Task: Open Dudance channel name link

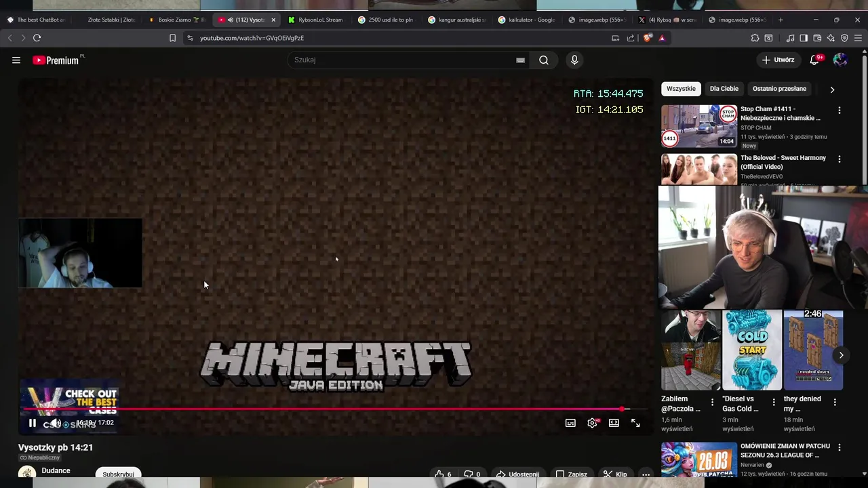Action: pos(56,470)
